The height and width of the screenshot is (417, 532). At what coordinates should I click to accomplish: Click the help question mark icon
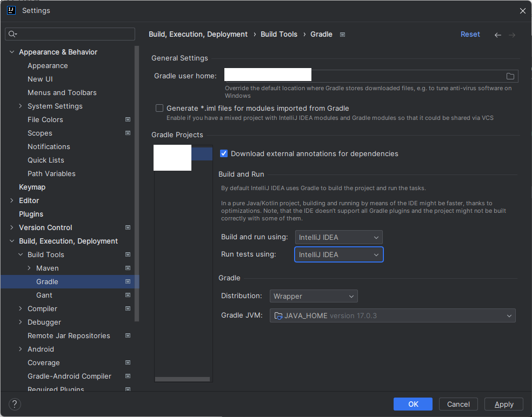[x=15, y=404]
